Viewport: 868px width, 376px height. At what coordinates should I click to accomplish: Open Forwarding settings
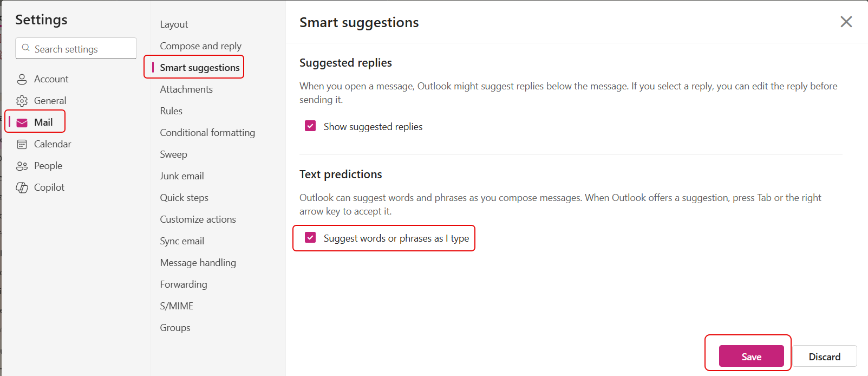[x=184, y=284]
